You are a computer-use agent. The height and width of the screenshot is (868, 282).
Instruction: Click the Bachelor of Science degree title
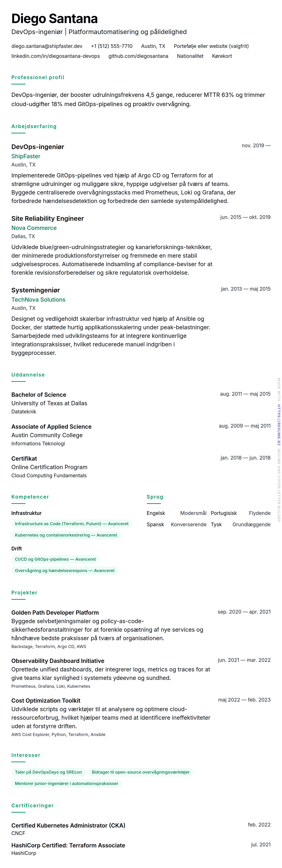click(x=39, y=395)
